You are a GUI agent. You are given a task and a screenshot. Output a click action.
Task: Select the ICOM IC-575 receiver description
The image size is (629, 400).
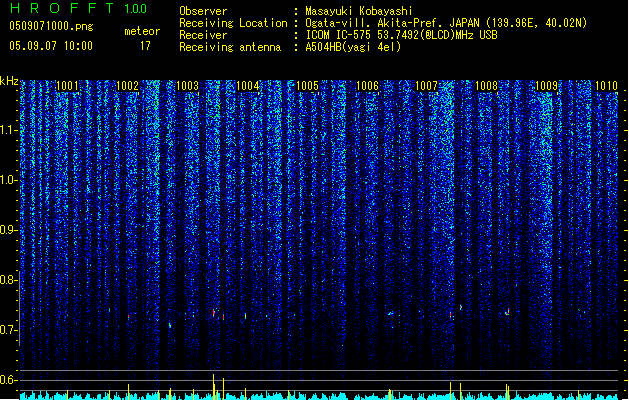tap(402, 35)
